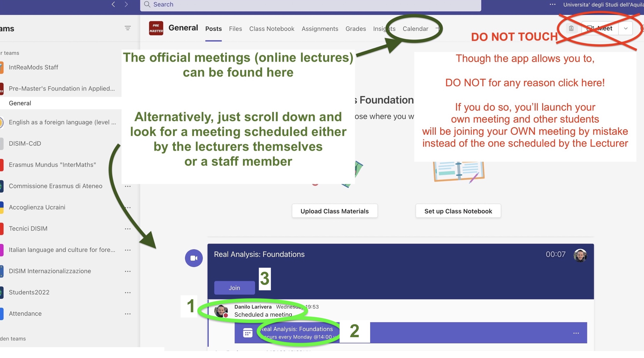Click the Pre Master team logo

156,28
